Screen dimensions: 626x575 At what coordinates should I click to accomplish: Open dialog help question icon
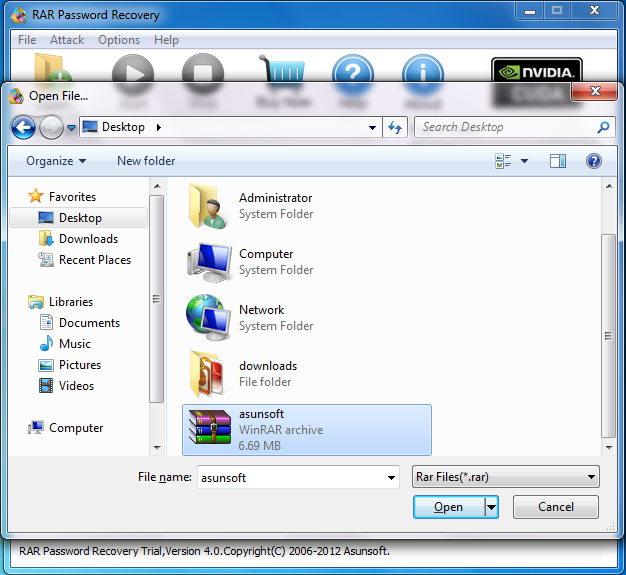(594, 161)
